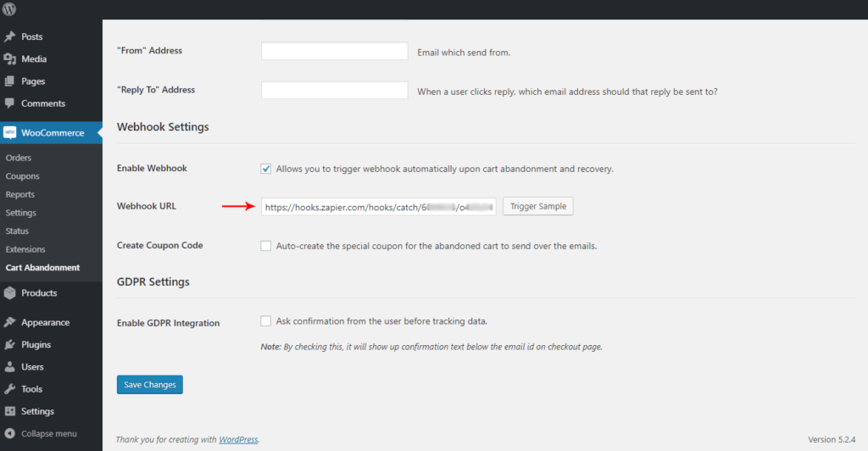Open WooCommerce Settings submenu item
Image resolution: width=868 pixels, height=451 pixels.
pos(20,213)
